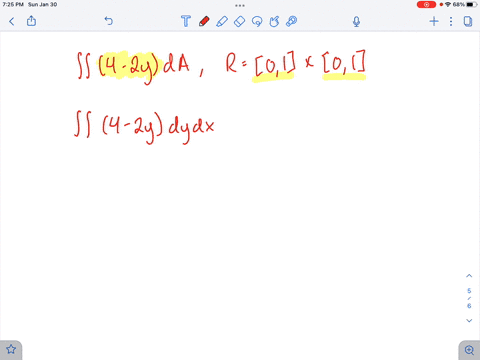Tap the multitasking three dots at top

pyautogui.click(x=240, y=5)
